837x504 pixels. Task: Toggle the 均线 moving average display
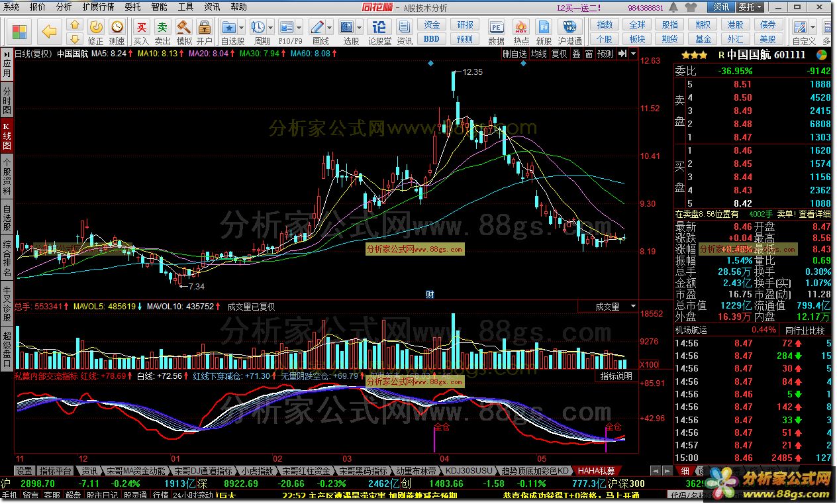(x=539, y=54)
